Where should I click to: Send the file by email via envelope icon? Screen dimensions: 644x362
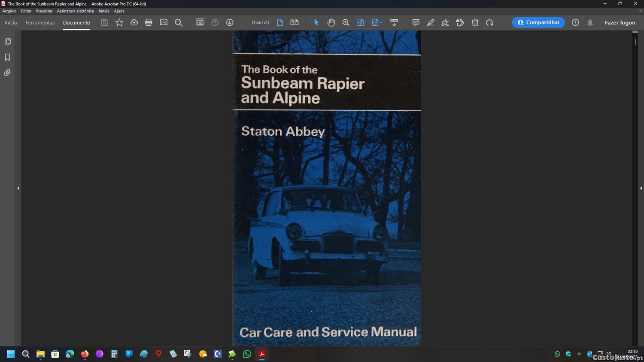pyautogui.click(x=164, y=23)
